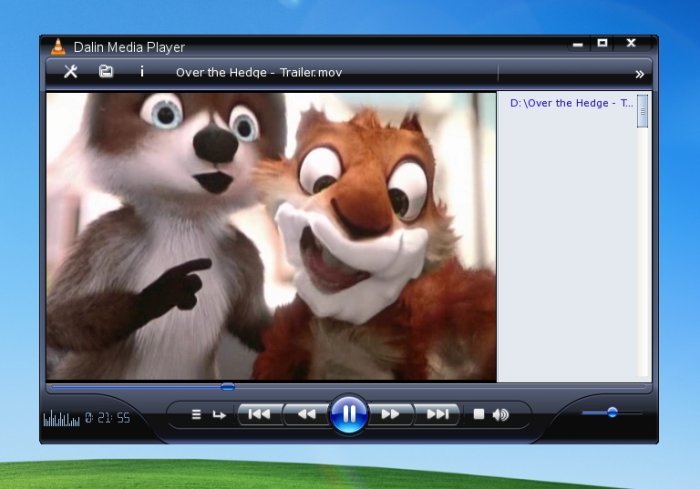The image size is (700, 489).
Task: Click the volume slider knob
Action: coord(612,412)
